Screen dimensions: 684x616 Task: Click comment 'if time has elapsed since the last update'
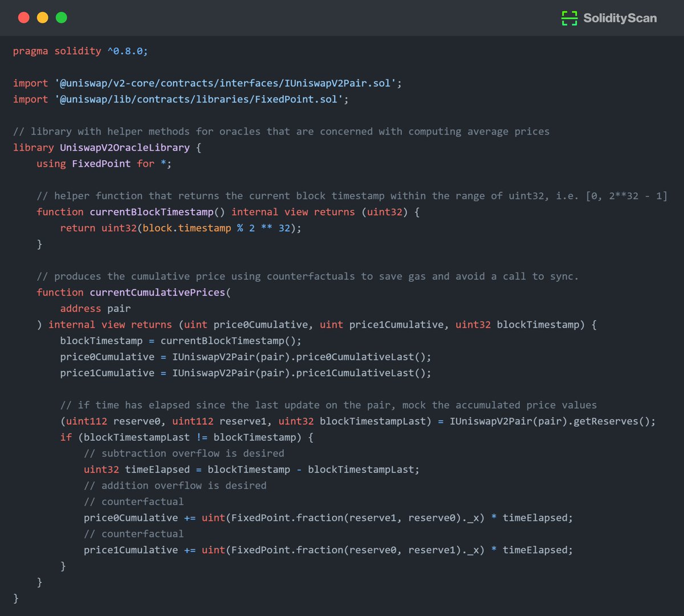coord(328,405)
